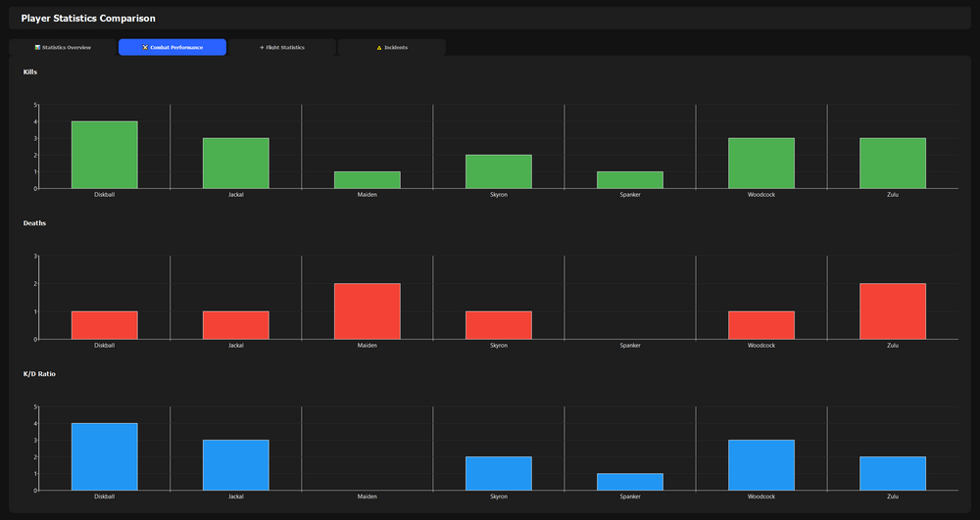Click the Skyron label under Kills chart

498,195
